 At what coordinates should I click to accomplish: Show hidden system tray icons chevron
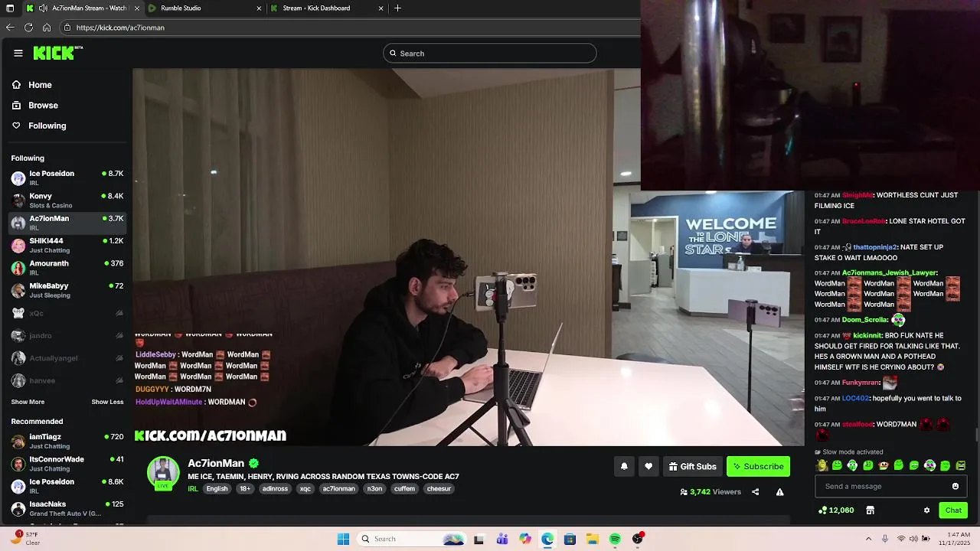(868, 539)
